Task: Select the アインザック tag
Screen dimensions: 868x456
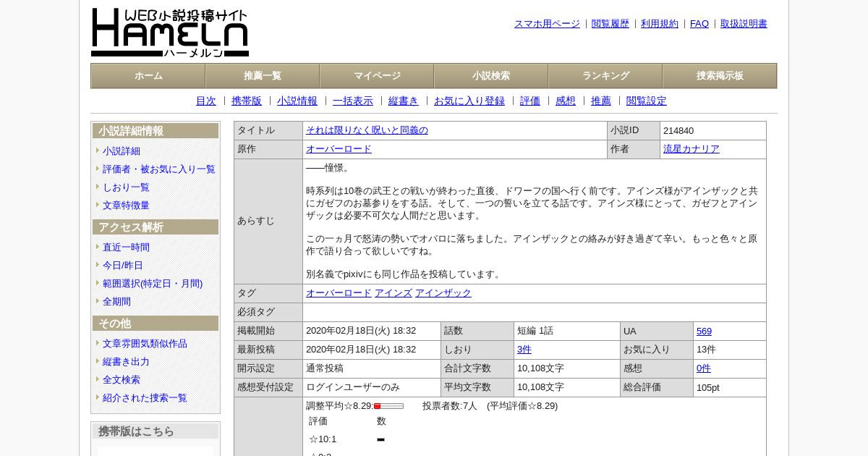Action: 443,293
